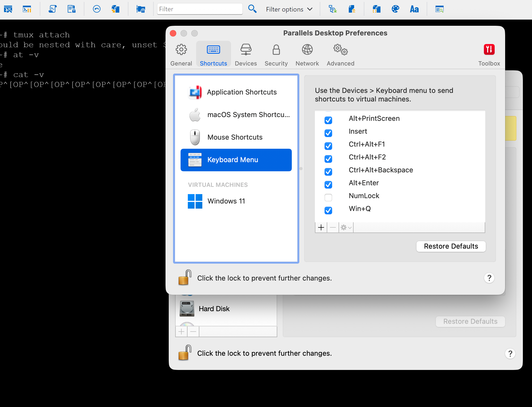
Task: Toggle the Ctrl+Alt+F2 checkbox
Action: 328,159
